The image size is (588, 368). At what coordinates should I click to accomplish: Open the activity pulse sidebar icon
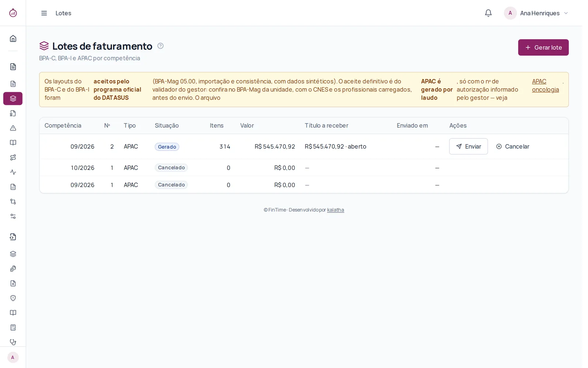tap(13, 172)
